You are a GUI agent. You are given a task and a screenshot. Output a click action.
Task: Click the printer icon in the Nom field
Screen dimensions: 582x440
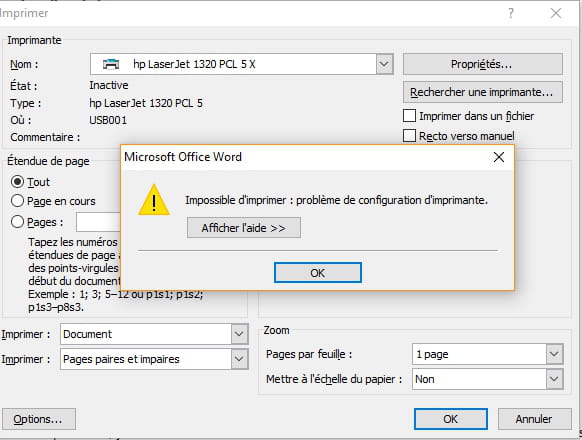(x=111, y=64)
